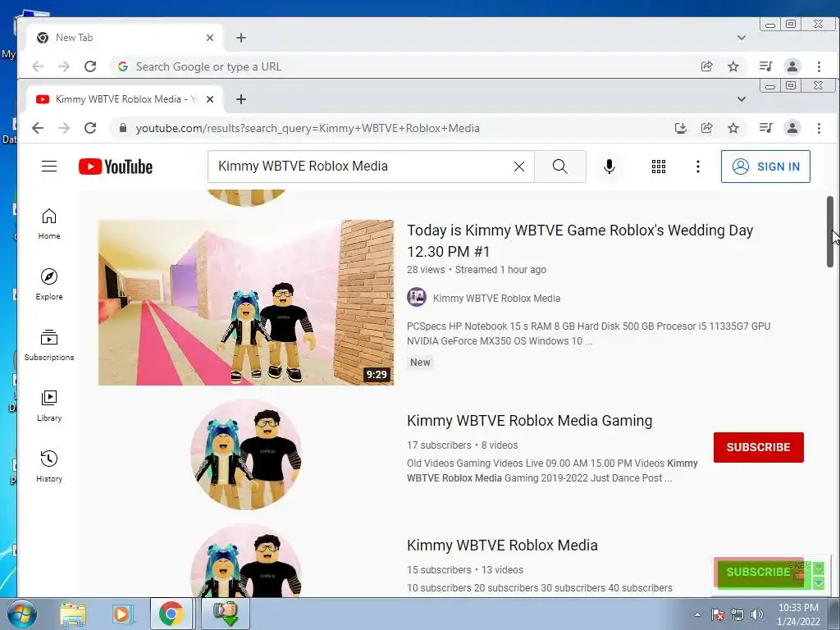840x630 pixels.
Task: Open Library in YouTube sidebar
Action: 49,405
